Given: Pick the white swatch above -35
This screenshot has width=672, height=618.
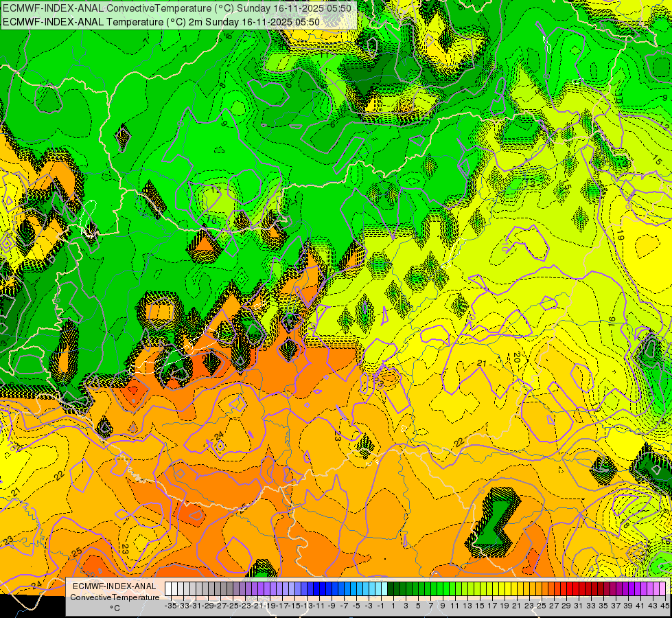Looking at the screenshot, I should click(x=168, y=589).
